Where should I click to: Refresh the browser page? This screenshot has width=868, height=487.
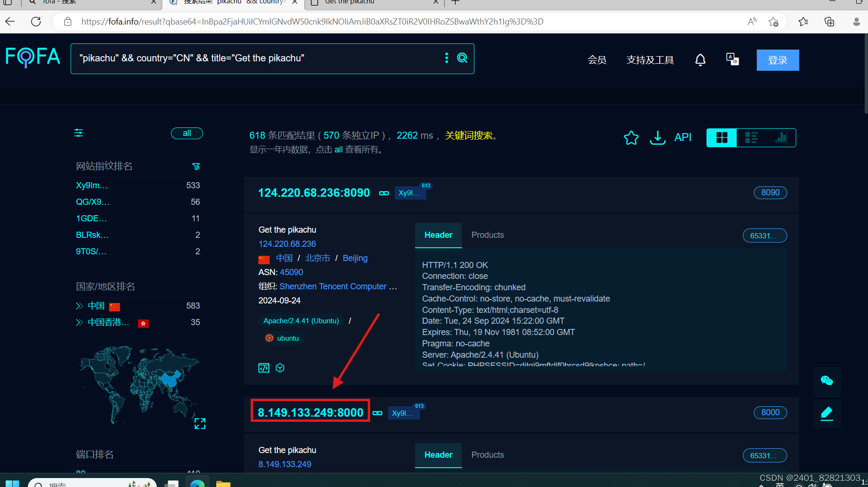[x=36, y=22]
